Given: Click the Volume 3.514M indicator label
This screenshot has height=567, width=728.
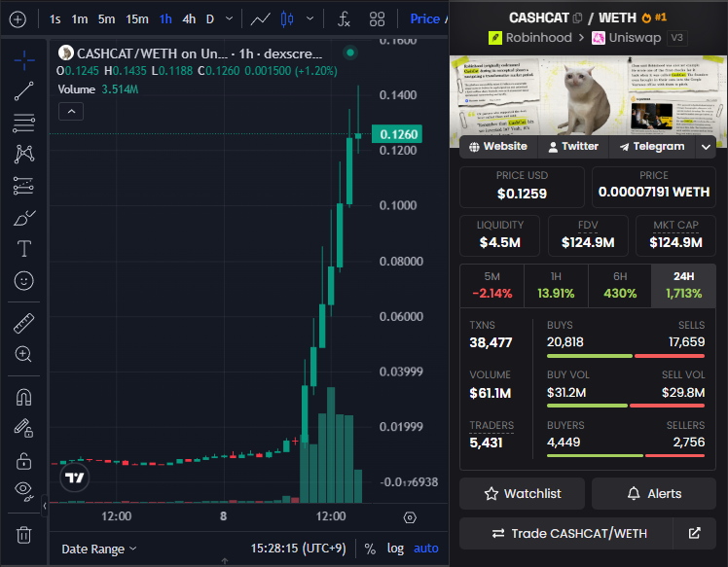Looking at the screenshot, I should (98, 89).
